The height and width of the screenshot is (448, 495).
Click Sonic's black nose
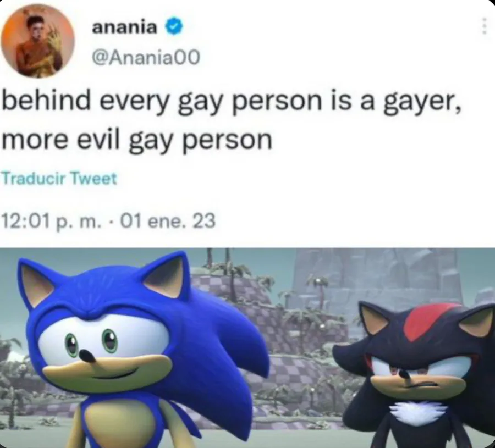point(87,356)
